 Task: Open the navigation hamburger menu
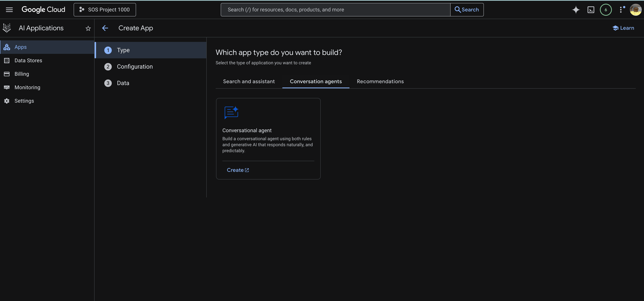click(9, 10)
